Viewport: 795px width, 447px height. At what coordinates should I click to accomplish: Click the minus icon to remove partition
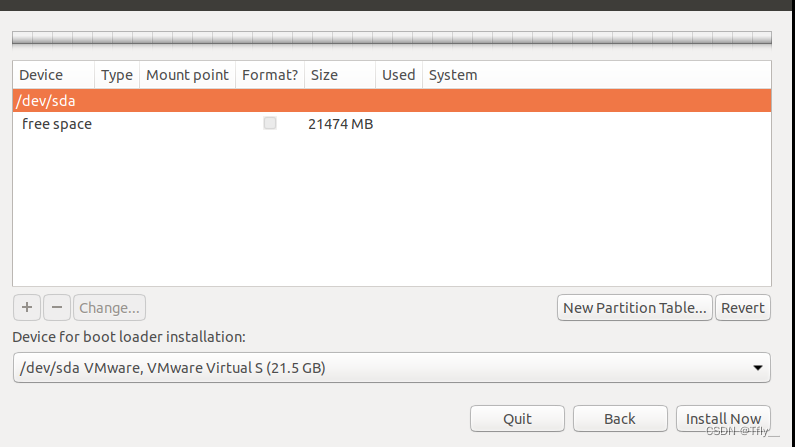click(57, 308)
